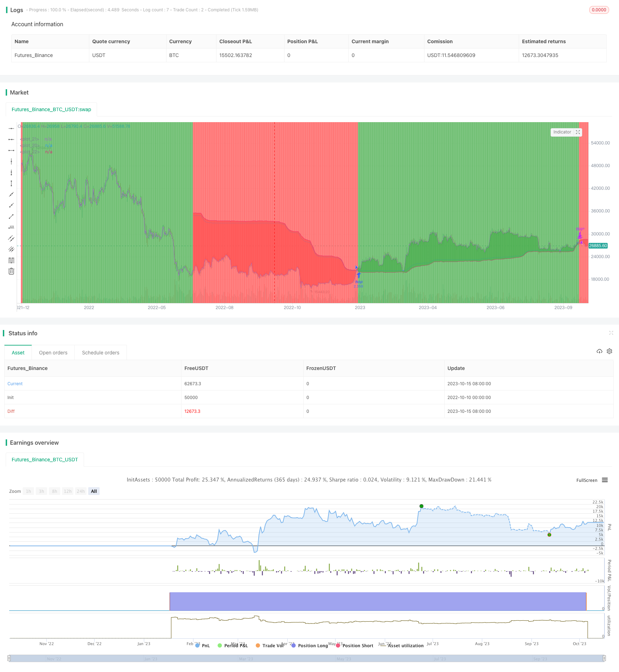Screen dimensions: 619x672
Task: Open the chart settings gear in Status info
Action: click(609, 351)
